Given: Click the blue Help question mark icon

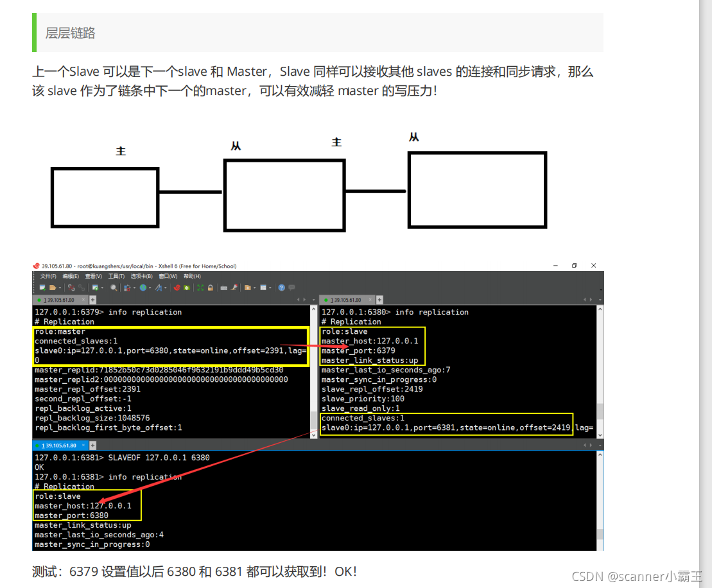Looking at the screenshot, I should pyautogui.click(x=282, y=288).
